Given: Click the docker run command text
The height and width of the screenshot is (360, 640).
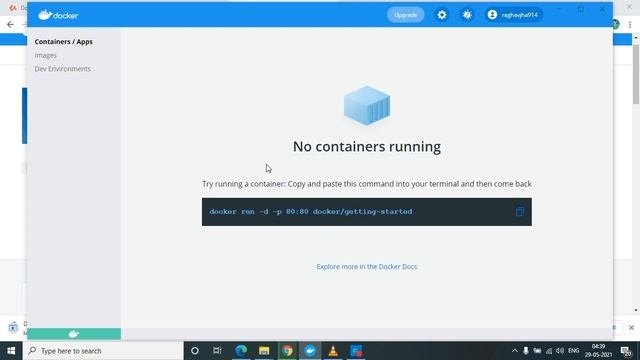Looking at the screenshot, I should (x=311, y=211).
